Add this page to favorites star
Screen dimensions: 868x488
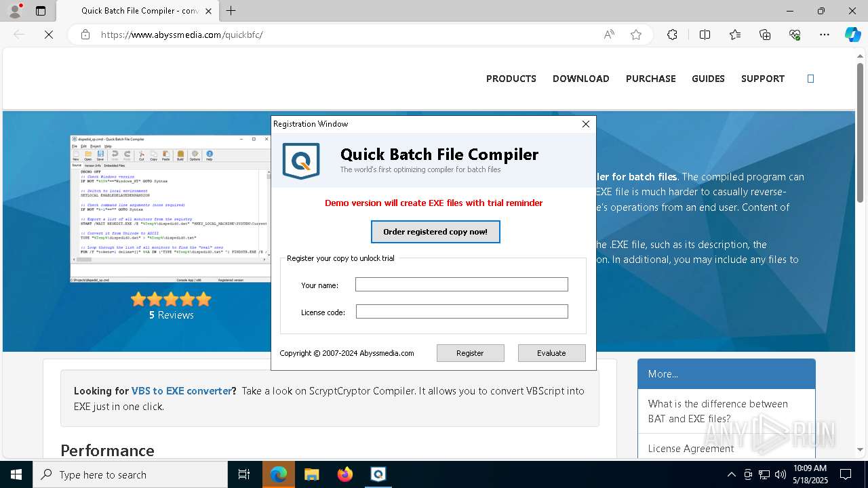[636, 35]
